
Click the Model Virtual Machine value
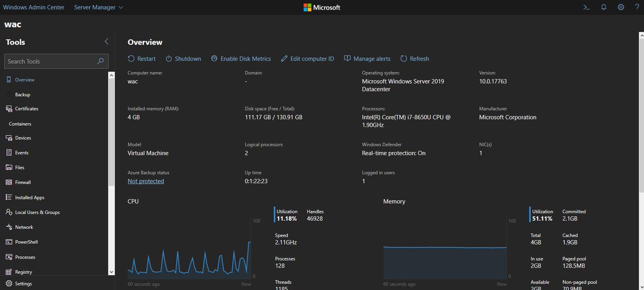tap(148, 153)
